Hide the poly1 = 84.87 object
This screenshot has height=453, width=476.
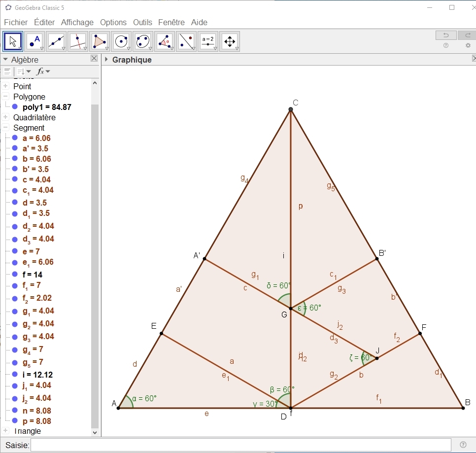(15, 107)
